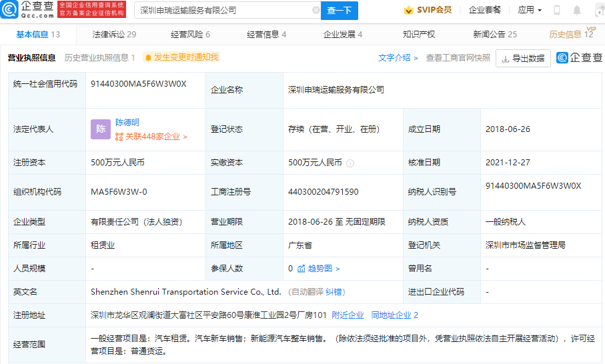The image size is (605, 364).
Task: Expand the 应用 dropdown menu
Action: click(530, 10)
